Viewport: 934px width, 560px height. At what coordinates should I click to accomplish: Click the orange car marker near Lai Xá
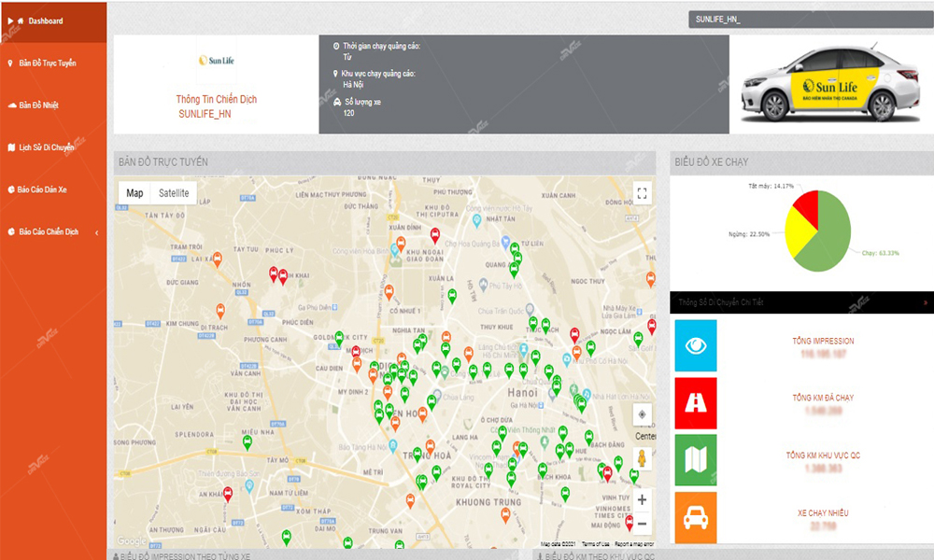(218, 259)
